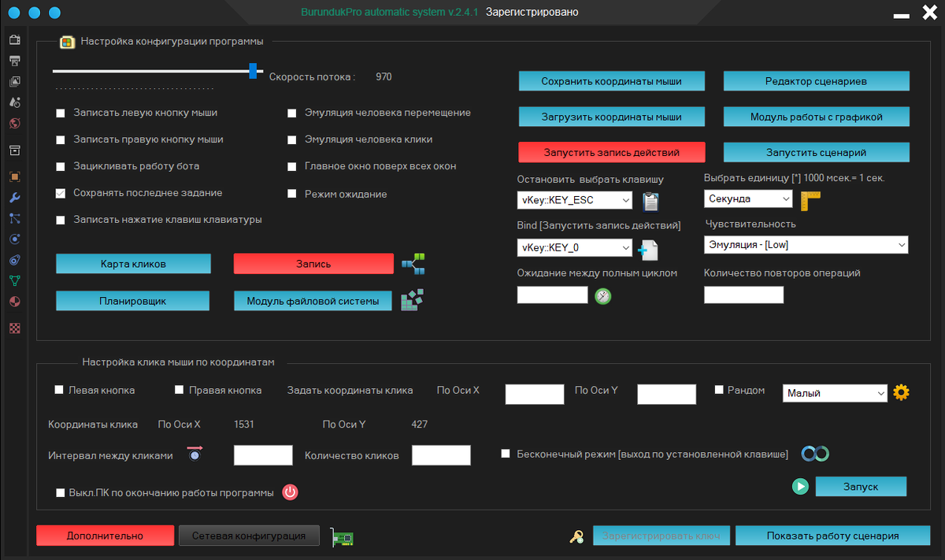This screenshot has width=945, height=560.
Task: Click the red Дополнительно button
Action: click(x=105, y=536)
